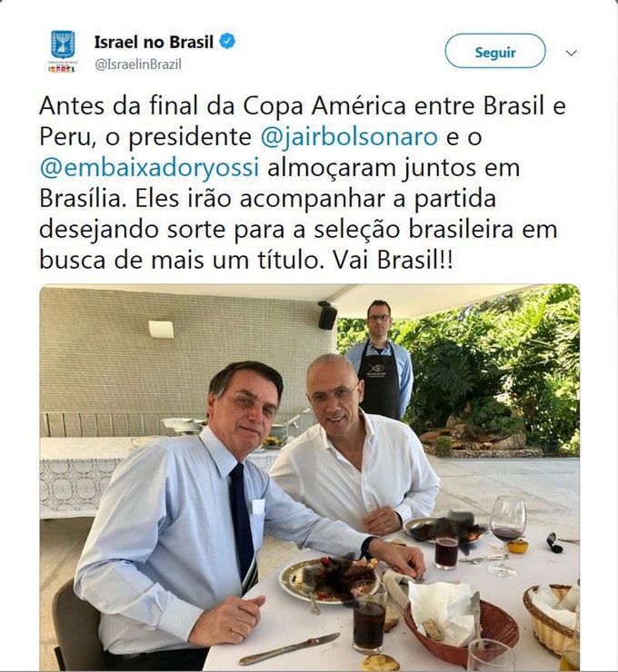Click the blue verified badge
This screenshot has height=672, width=618.
coord(227,42)
